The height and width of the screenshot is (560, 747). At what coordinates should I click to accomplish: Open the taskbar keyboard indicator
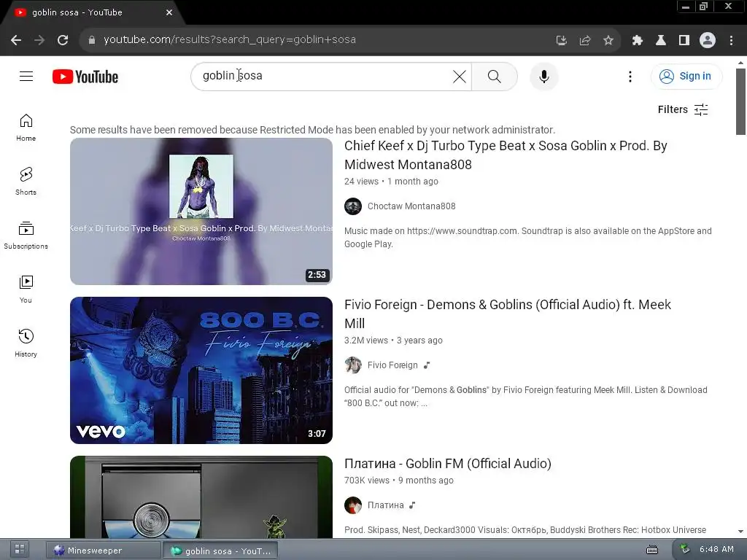pos(652,550)
